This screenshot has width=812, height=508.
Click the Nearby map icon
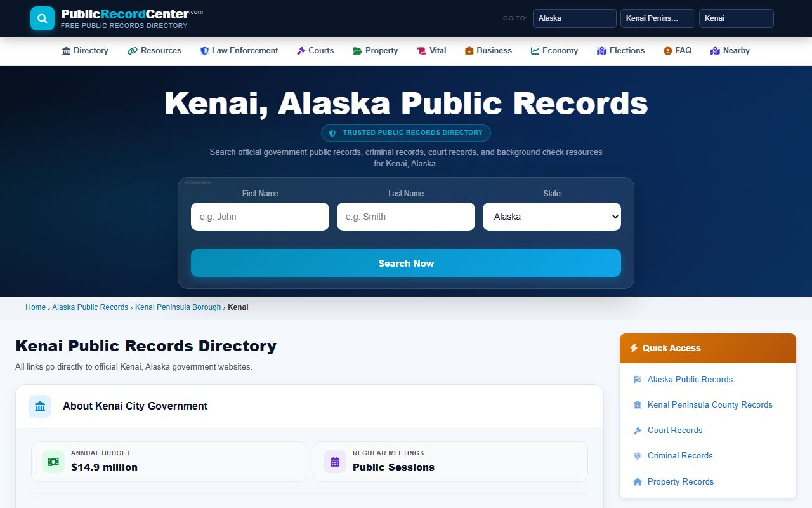[x=715, y=51]
